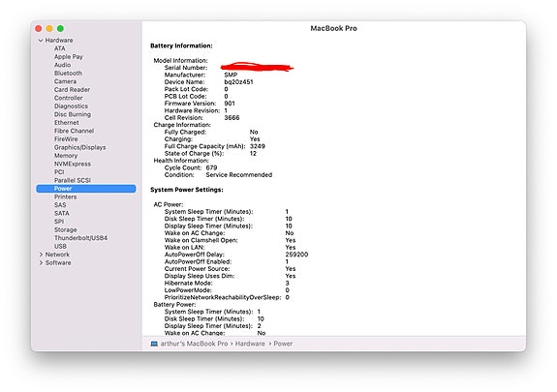This screenshot has height=392, width=557.
Task: Click Hardware in the path bar
Action: point(250,344)
